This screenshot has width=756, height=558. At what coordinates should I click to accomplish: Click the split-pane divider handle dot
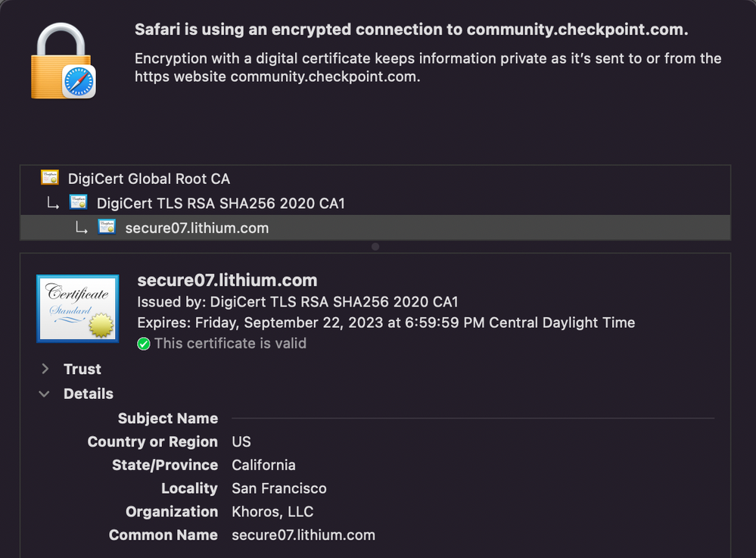pos(375,247)
